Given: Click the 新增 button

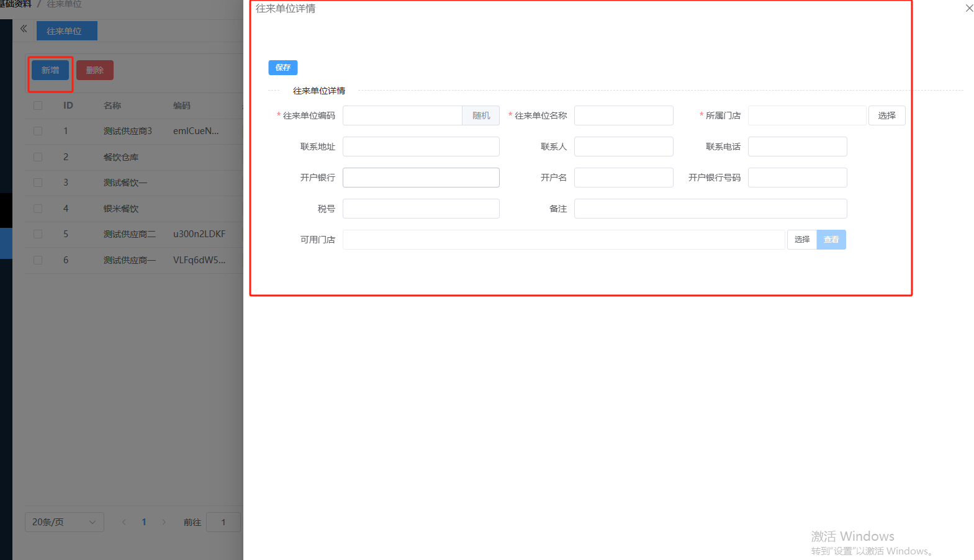Looking at the screenshot, I should coord(50,70).
